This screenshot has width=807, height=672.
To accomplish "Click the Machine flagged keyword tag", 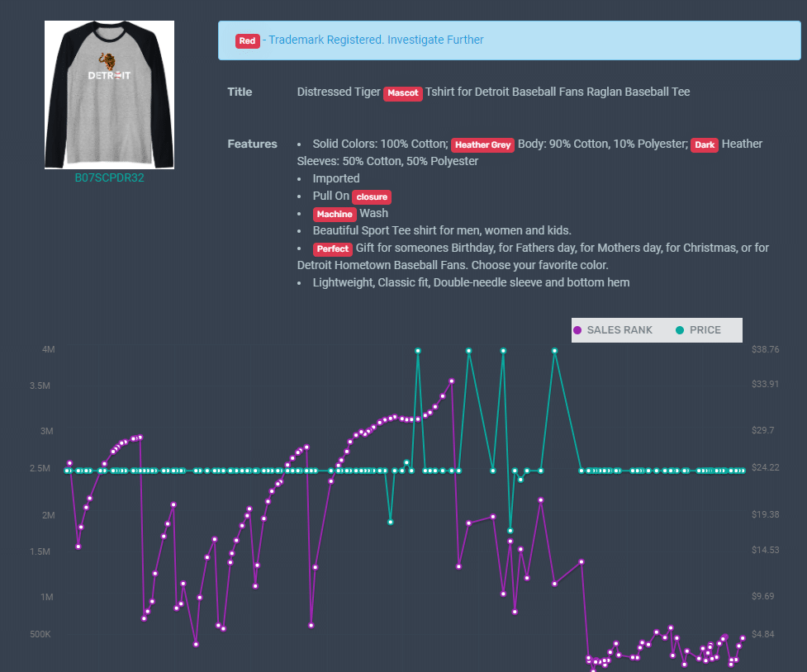I will (334, 214).
